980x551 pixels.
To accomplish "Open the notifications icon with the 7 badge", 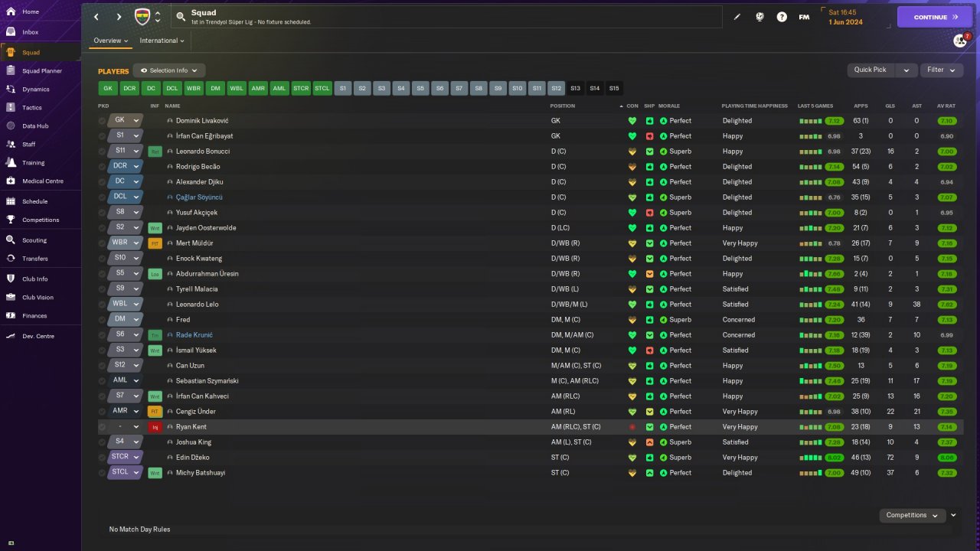I will point(960,41).
